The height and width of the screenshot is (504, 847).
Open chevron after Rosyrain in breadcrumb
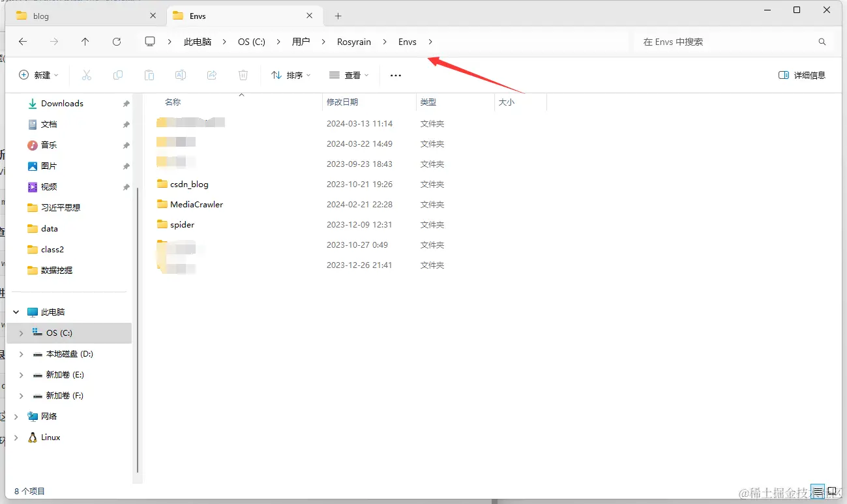pyautogui.click(x=385, y=42)
